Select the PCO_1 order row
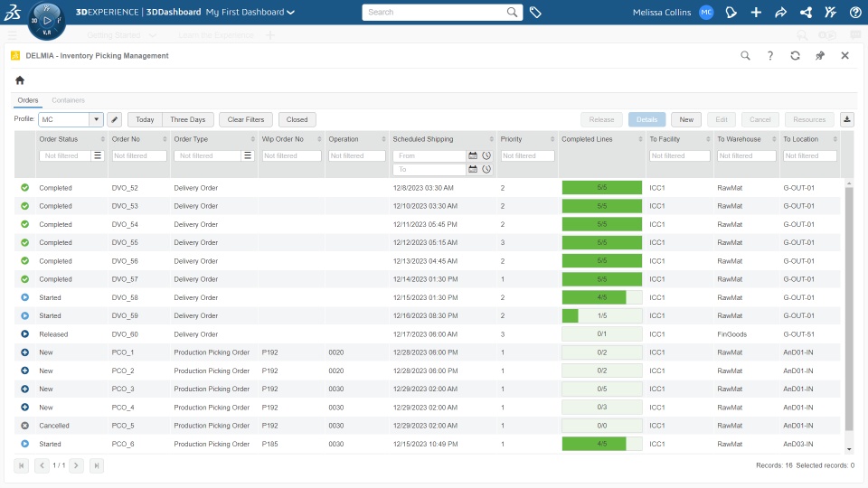Image resolution: width=868 pixels, height=488 pixels. pos(427,352)
